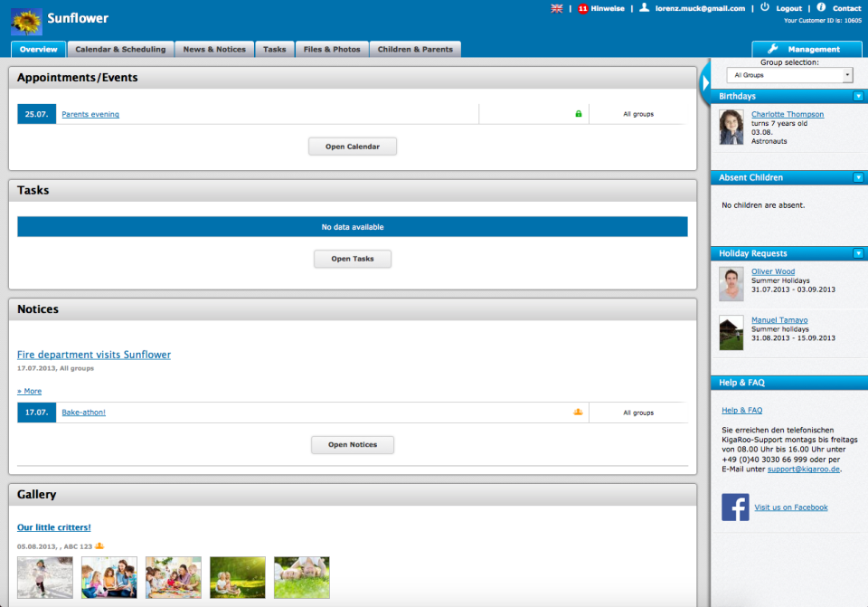
Task: Click All groups in Parents evening row
Action: click(x=638, y=114)
